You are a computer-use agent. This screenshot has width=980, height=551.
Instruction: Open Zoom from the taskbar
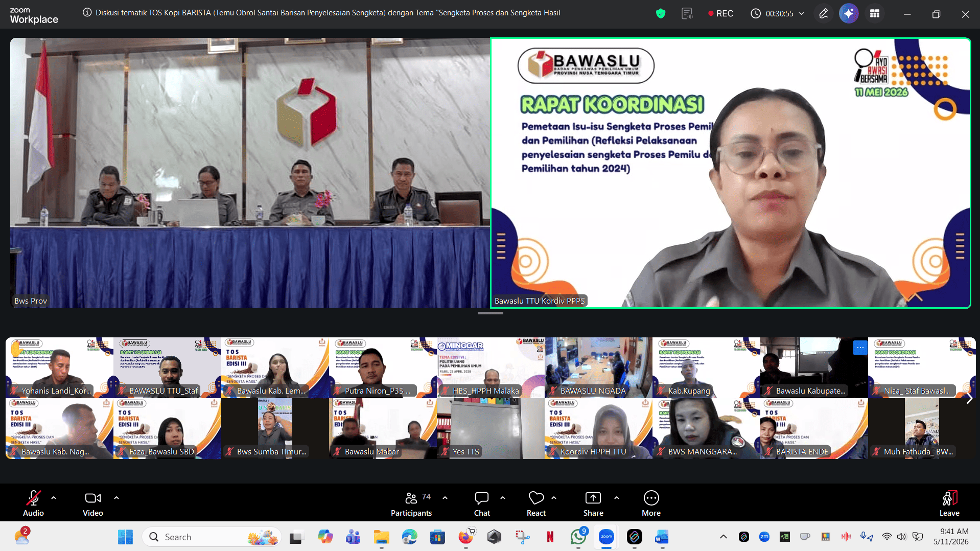pyautogui.click(x=606, y=537)
